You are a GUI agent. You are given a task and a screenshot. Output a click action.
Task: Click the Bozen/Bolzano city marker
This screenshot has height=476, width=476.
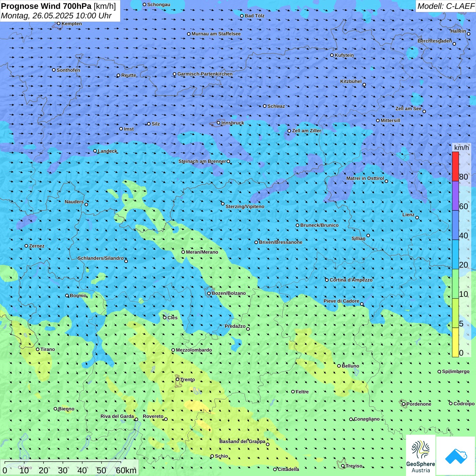pos(209,293)
